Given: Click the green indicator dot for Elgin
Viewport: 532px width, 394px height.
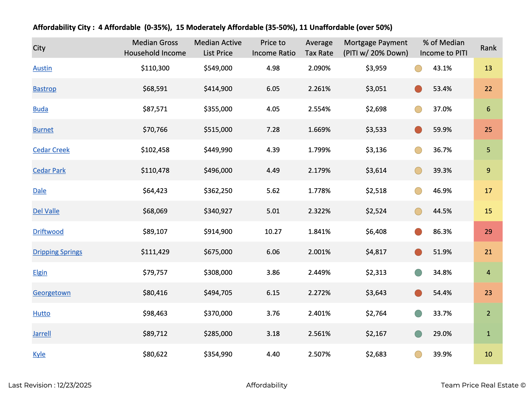Looking at the screenshot, I should [x=418, y=273].
